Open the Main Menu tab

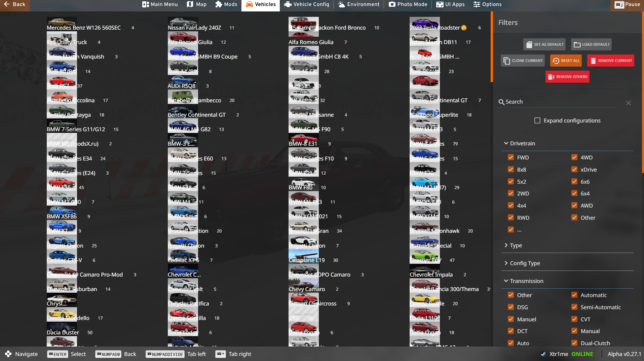pos(160,5)
